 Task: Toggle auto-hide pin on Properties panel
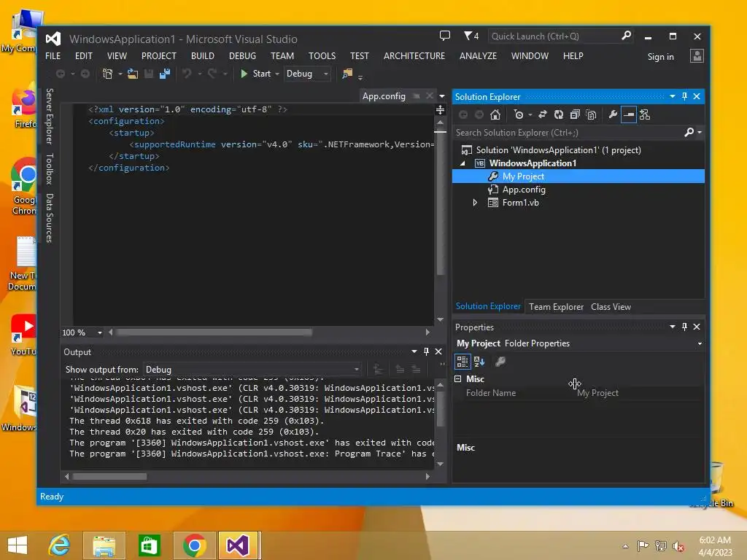684,327
